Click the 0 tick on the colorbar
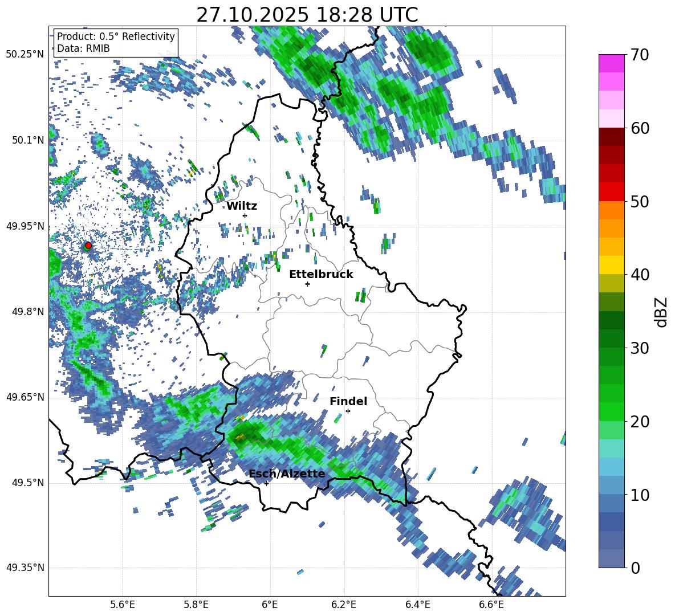 pos(635,568)
